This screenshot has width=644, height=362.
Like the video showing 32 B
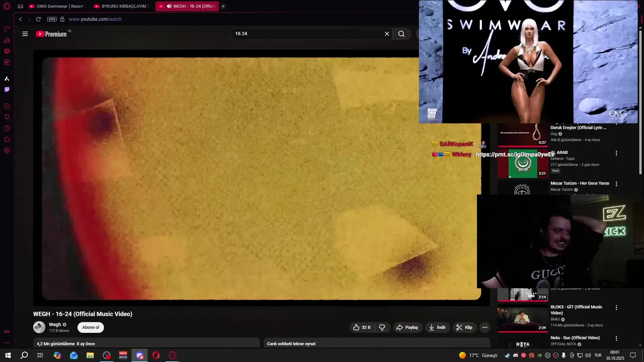(361, 327)
